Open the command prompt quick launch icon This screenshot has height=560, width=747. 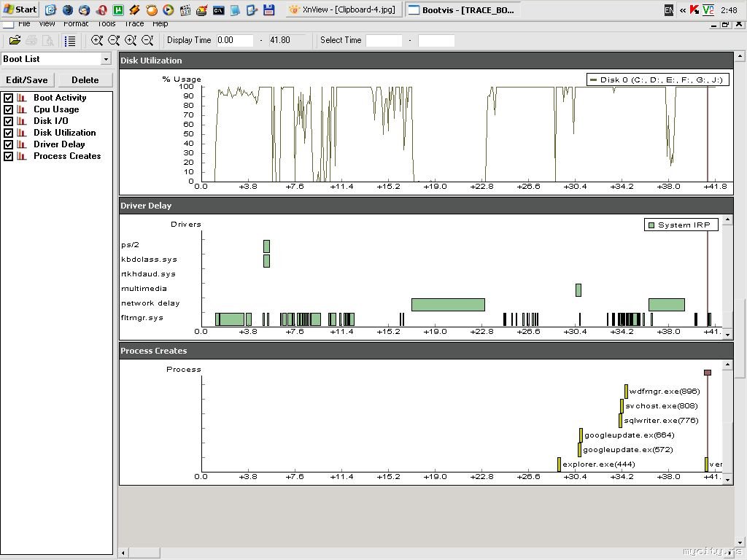coord(219,10)
